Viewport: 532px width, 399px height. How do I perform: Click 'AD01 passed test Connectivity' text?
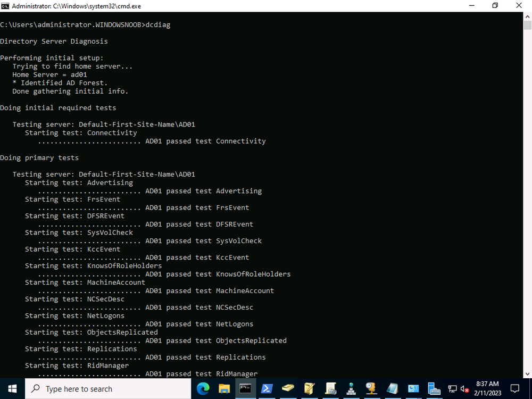205,141
